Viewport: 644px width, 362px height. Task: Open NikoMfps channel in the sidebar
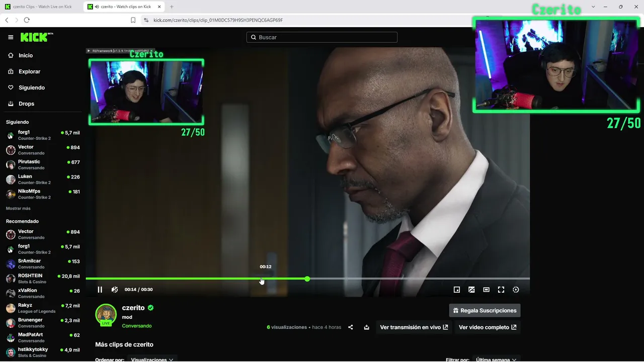(43, 194)
